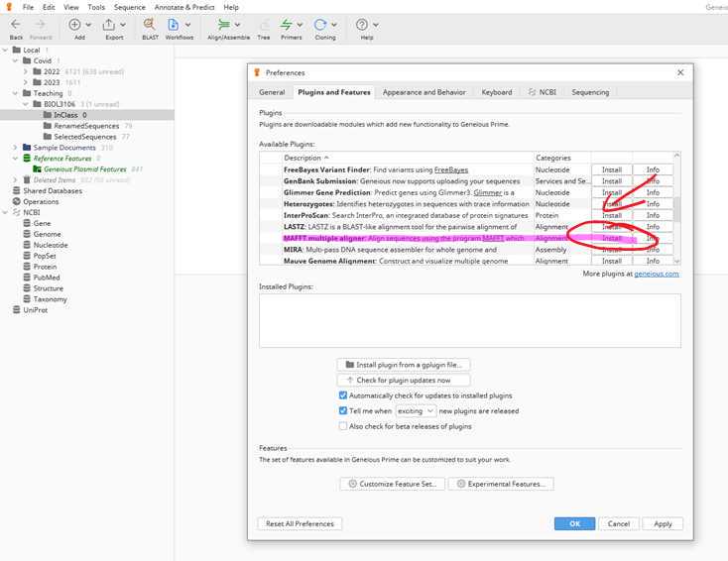Switch to the Sequencing tab
Image resolution: width=728 pixels, height=561 pixels.
coord(590,92)
